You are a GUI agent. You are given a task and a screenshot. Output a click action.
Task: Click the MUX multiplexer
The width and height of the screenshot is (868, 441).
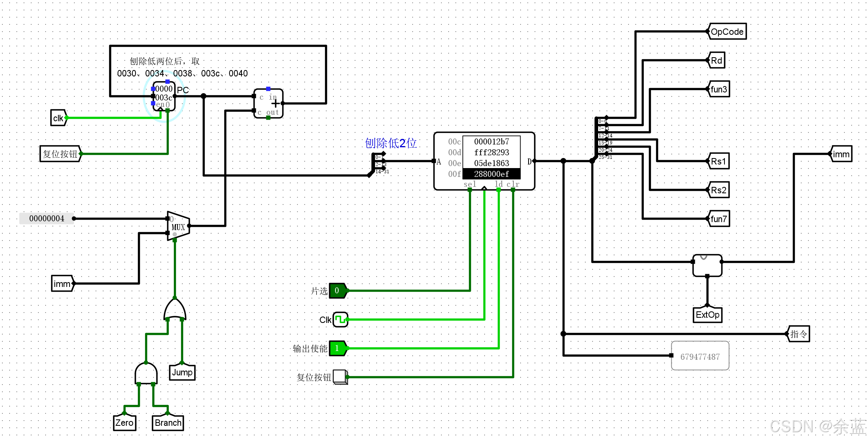pos(178,226)
